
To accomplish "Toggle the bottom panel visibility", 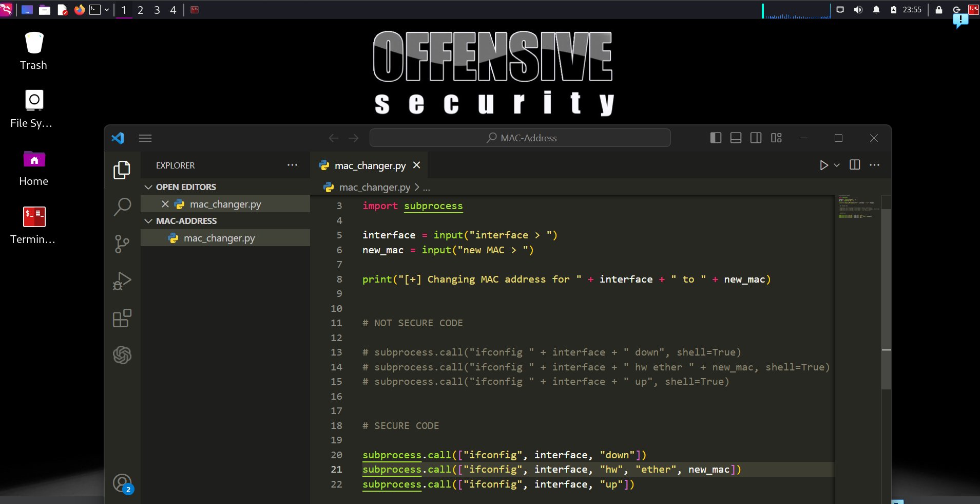I will pos(736,138).
